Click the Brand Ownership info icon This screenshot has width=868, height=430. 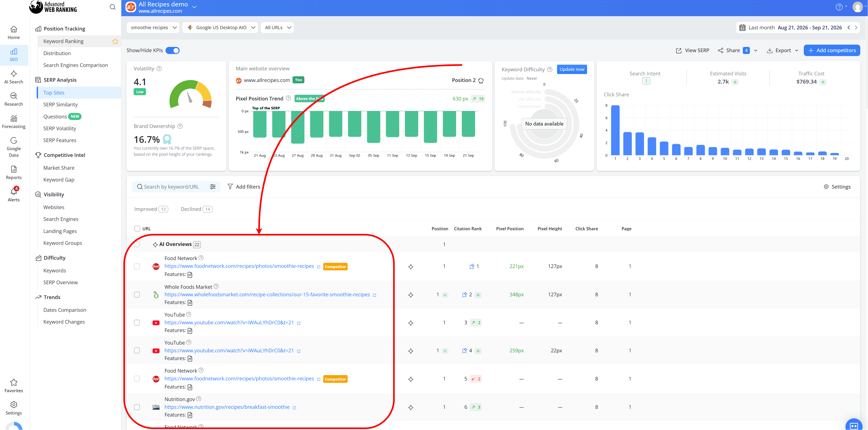tap(180, 126)
